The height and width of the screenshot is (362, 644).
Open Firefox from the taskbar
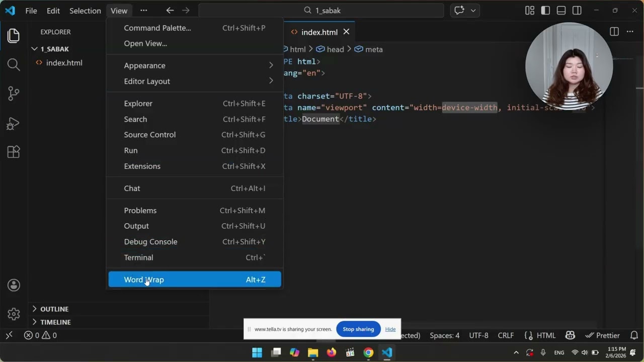click(x=331, y=352)
